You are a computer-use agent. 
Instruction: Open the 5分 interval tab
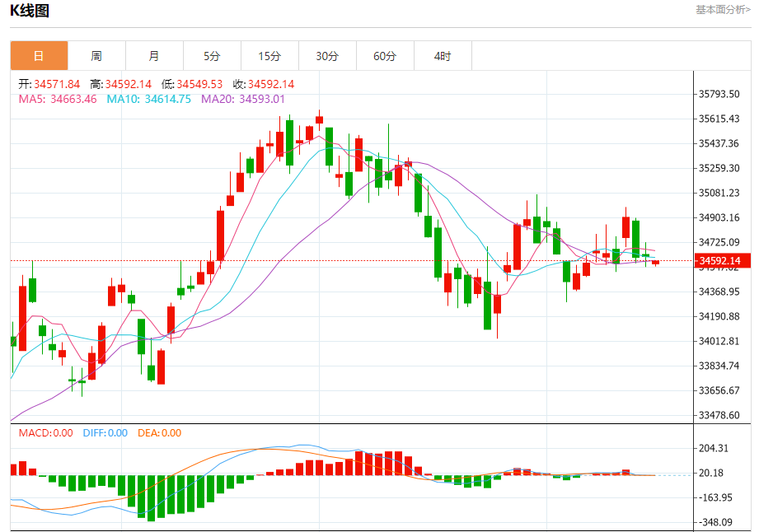click(212, 56)
